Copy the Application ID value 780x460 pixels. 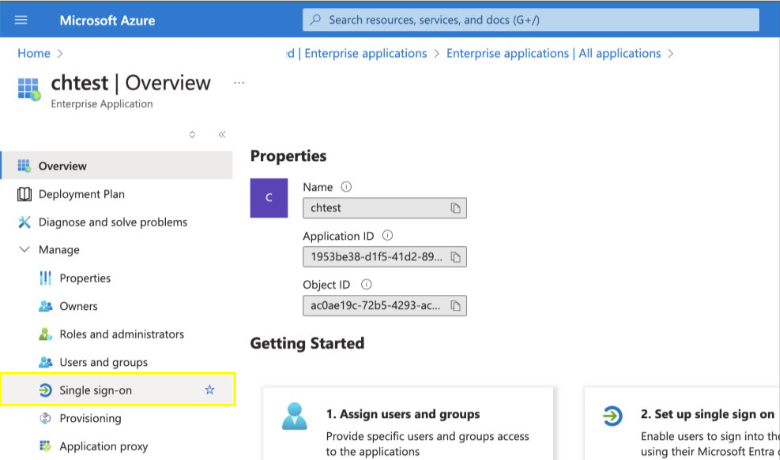(455, 257)
